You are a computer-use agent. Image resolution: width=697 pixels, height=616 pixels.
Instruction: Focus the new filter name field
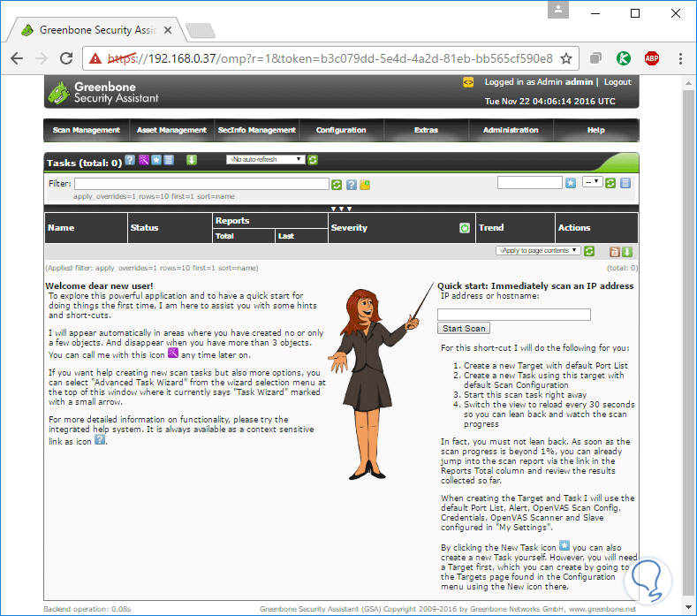[530, 182]
